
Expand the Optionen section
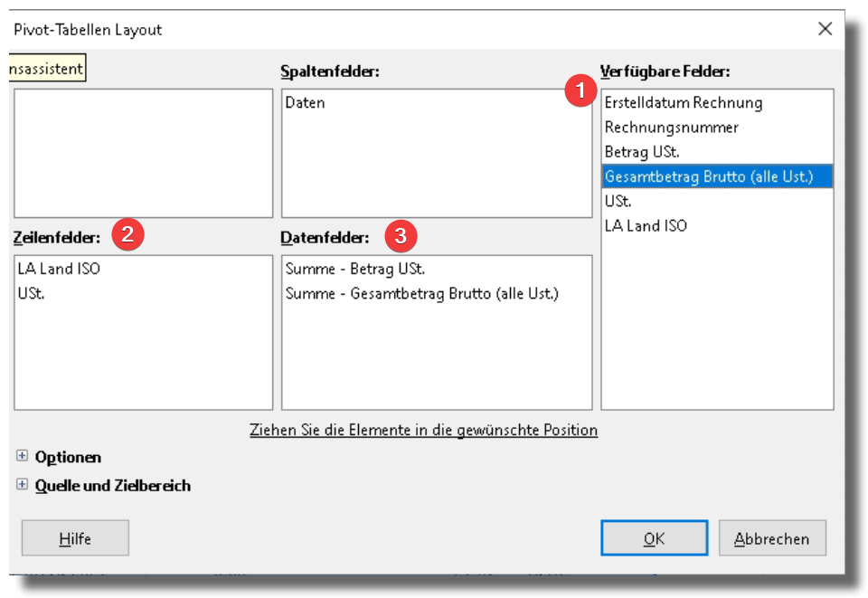[x=23, y=457]
